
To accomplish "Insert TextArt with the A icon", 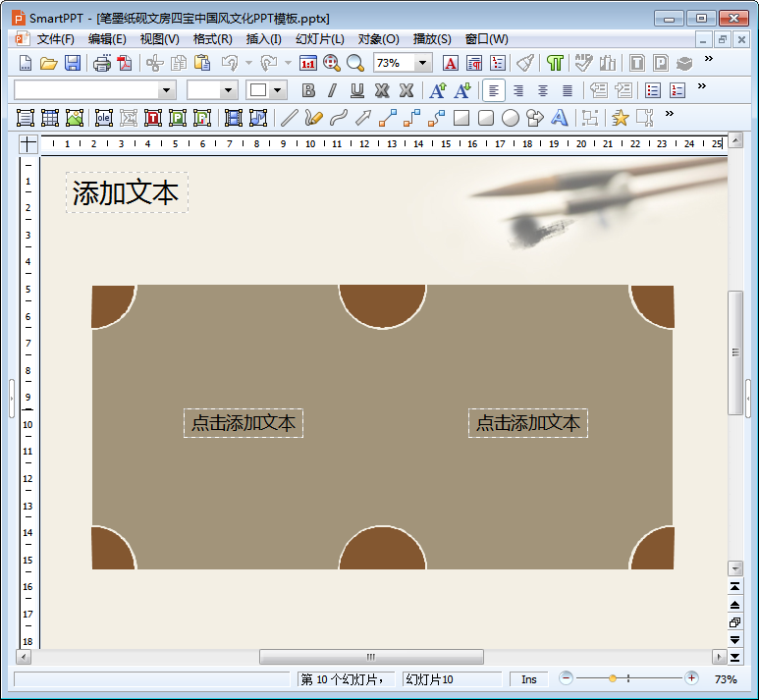I will pyautogui.click(x=560, y=118).
